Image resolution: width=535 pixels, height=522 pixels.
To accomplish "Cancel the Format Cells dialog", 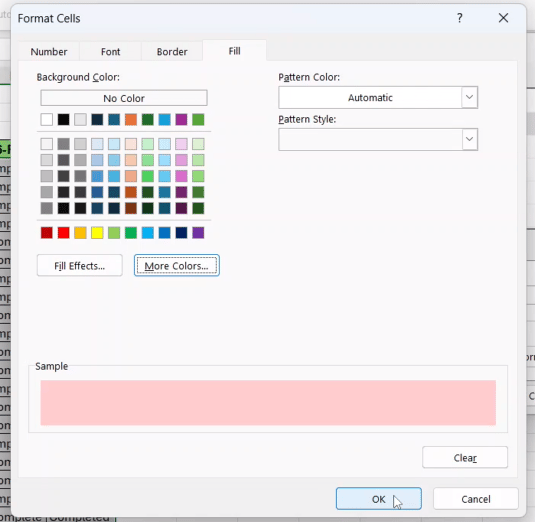I will point(476,499).
